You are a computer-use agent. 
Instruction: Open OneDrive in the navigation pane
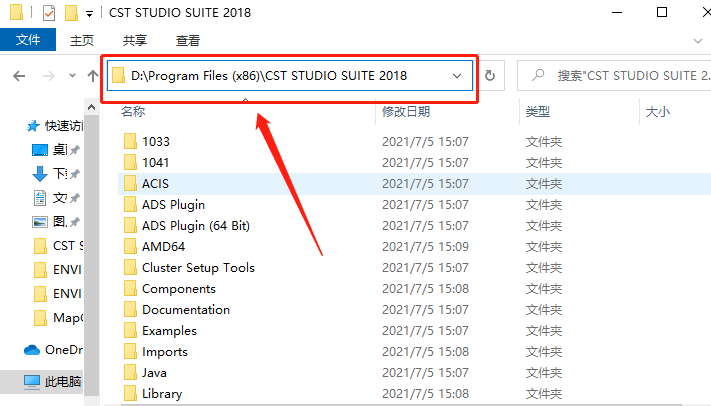(x=54, y=350)
